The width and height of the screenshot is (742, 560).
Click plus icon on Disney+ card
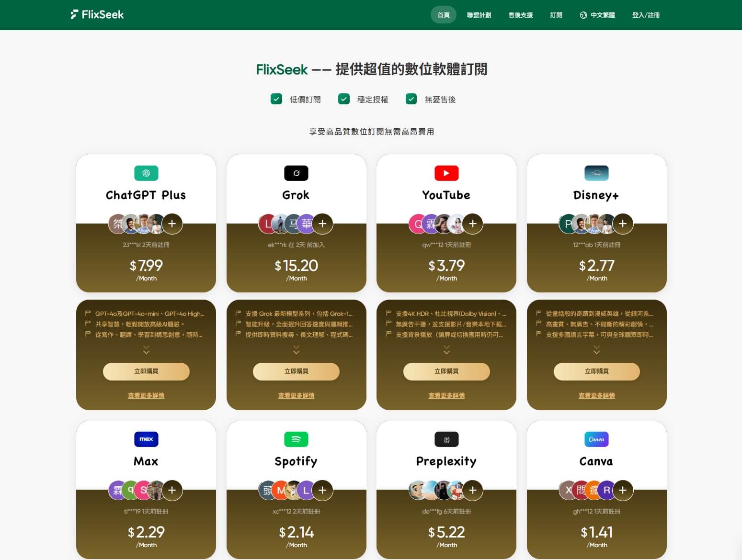[623, 224]
